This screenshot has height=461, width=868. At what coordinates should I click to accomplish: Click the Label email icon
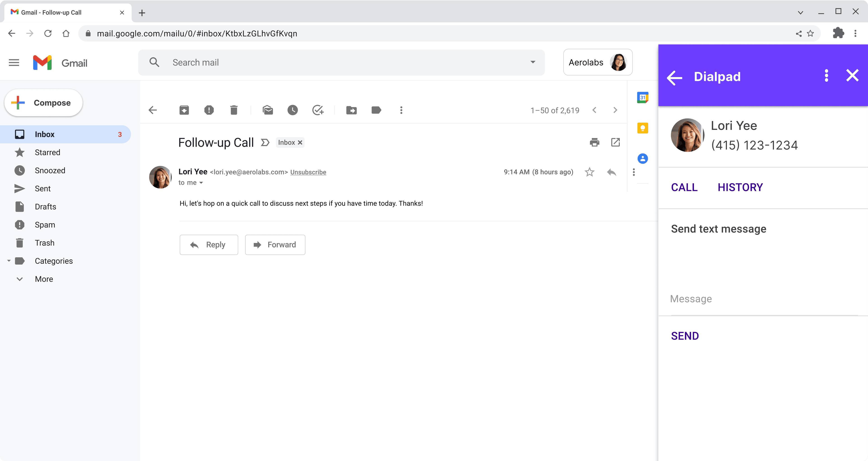click(x=377, y=110)
